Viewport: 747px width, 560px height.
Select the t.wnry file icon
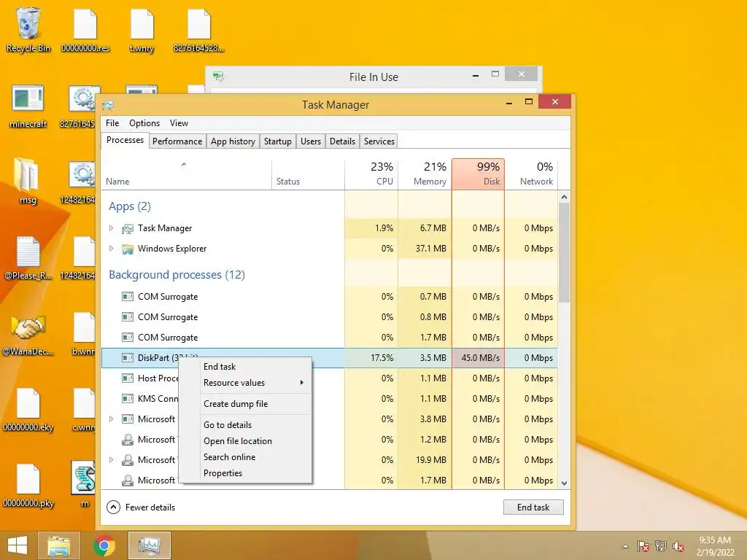(x=142, y=29)
